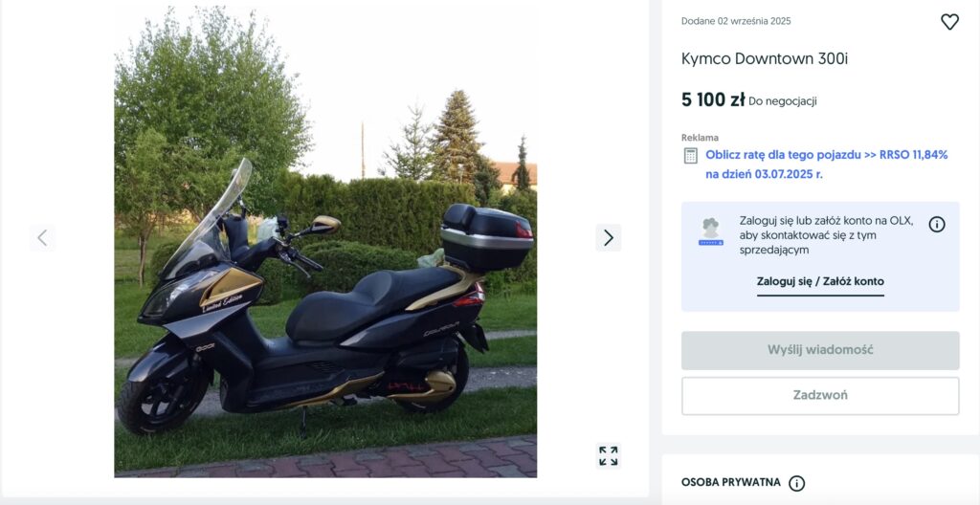Click 'Zaloguj się / Załóż konto' link
The image size is (980, 505).
coord(820,281)
